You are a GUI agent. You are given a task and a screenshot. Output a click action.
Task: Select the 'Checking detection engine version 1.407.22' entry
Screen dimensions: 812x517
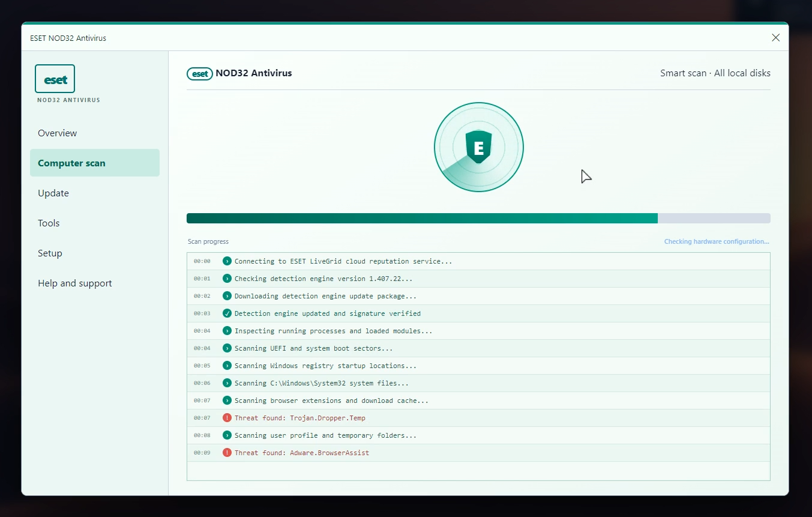click(x=478, y=279)
